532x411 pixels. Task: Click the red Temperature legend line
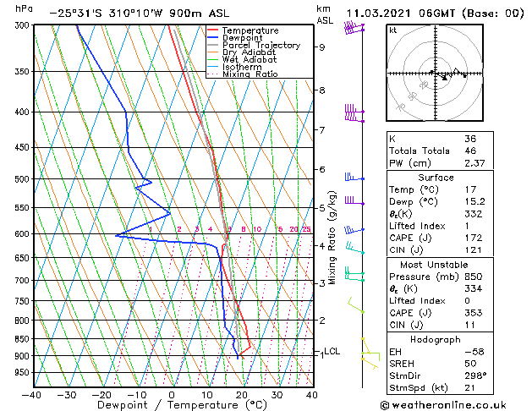pyautogui.click(x=213, y=30)
